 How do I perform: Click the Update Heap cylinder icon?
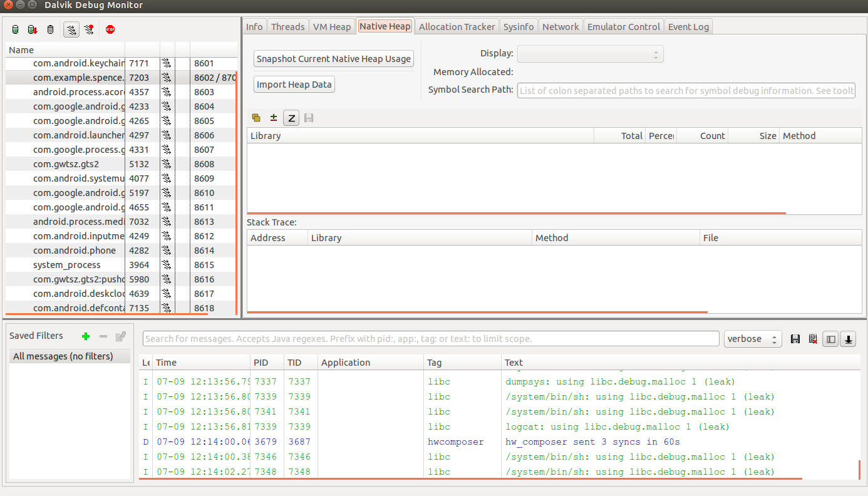tap(16, 29)
